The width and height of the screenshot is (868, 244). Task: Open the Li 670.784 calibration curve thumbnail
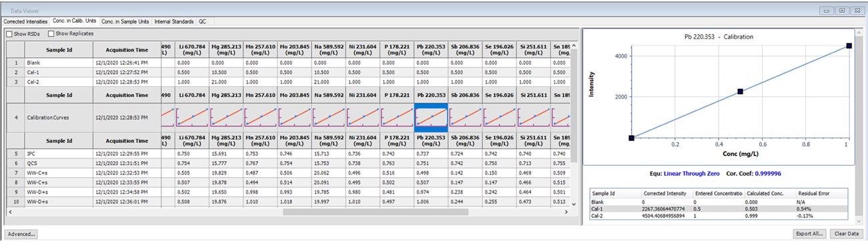pyautogui.click(x=192, y=117)
